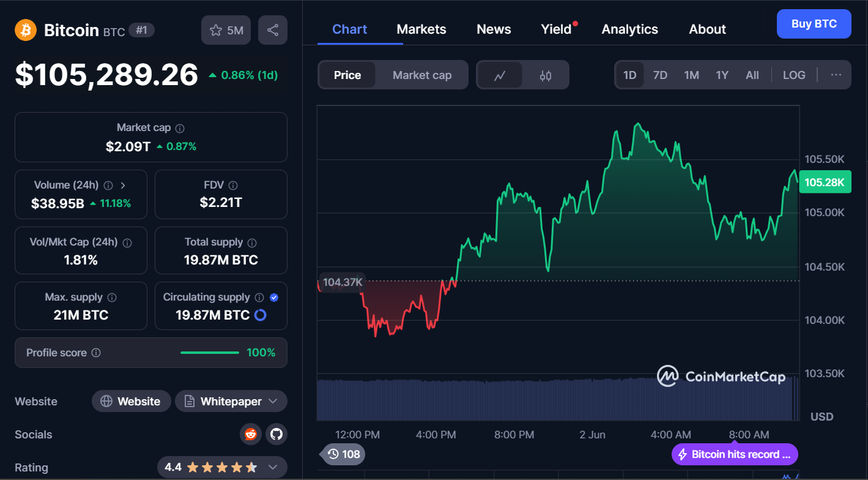Switch to candlestick chart view
The image size is (868, 480).
click(546, 75)
